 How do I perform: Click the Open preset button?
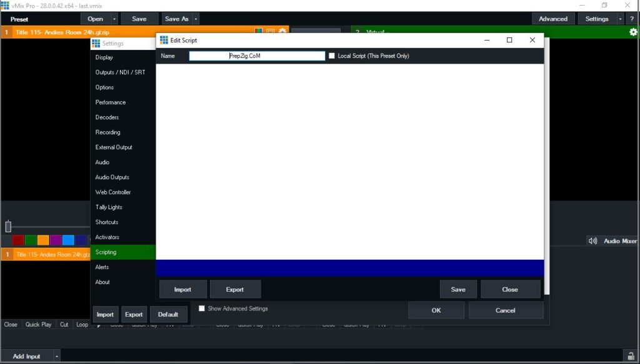pos(96,19)
